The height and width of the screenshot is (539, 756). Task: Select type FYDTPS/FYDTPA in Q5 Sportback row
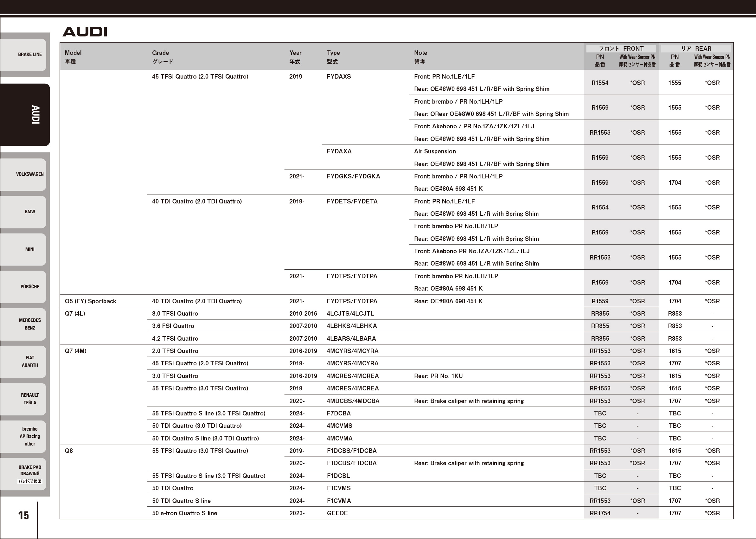pyautogui.click(x=352, y=301)
